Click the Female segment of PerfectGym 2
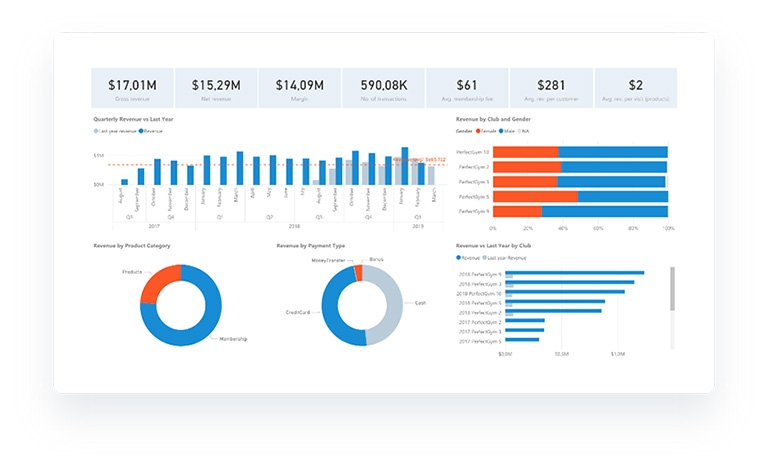 tap(527, 167)
